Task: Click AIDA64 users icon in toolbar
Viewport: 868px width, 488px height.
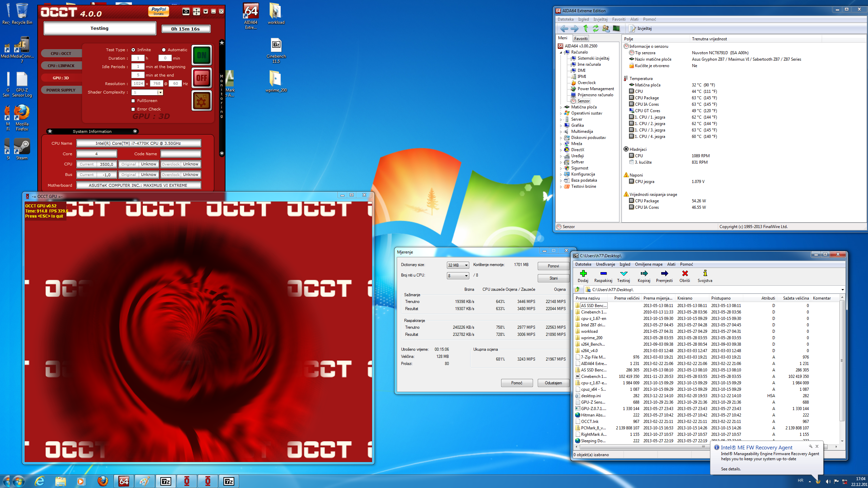Action: click(x=606, y=28)
